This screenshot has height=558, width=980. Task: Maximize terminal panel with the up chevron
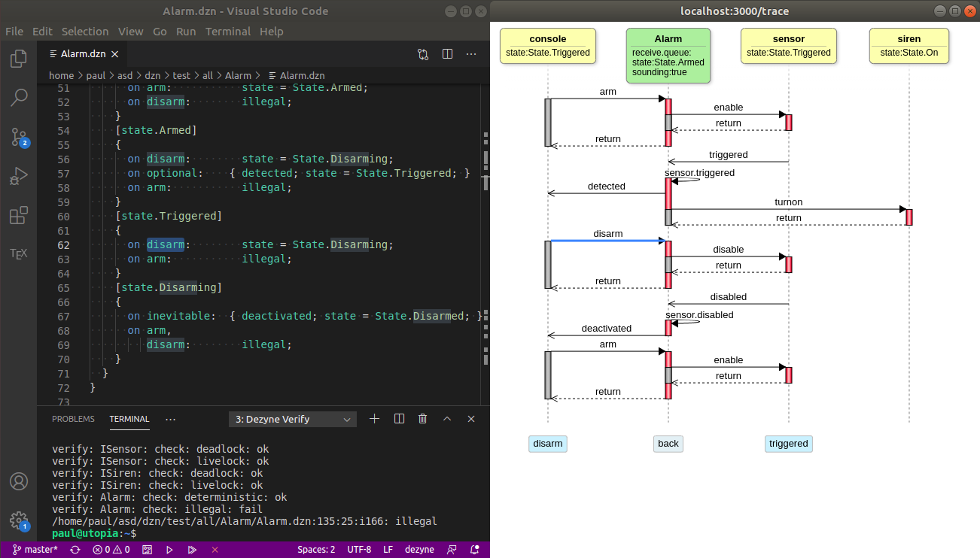coord(447,419)
